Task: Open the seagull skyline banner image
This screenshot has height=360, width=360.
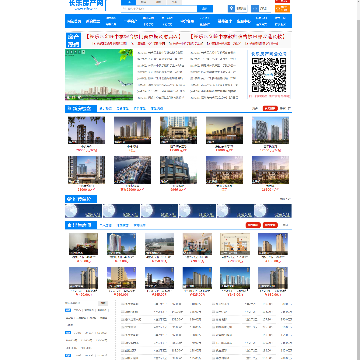Action: [99, 75]
